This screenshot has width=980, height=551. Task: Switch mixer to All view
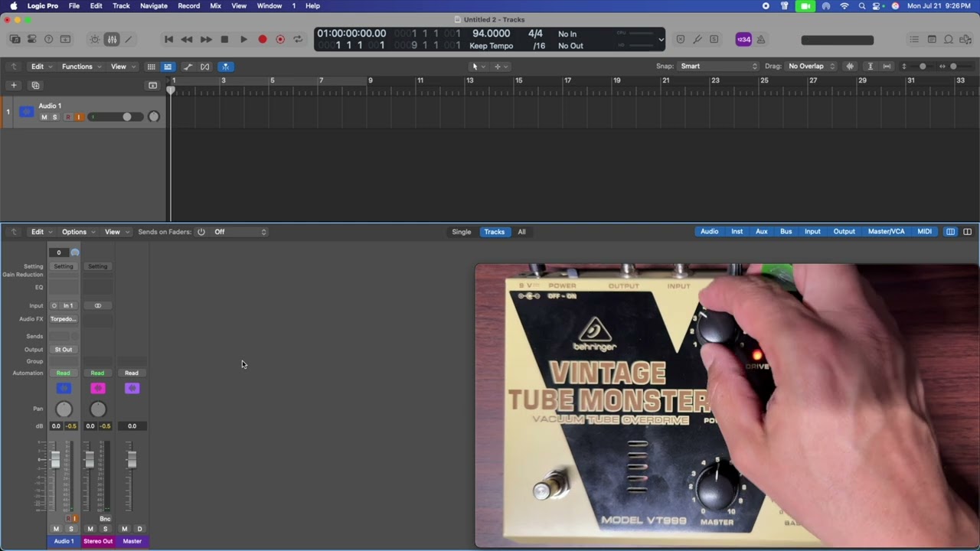point(521,232)
